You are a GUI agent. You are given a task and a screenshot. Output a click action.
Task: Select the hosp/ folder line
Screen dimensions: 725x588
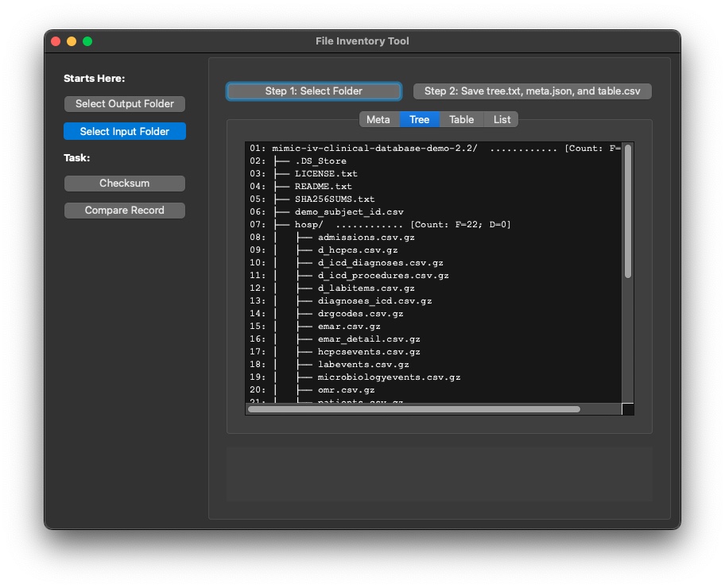tap(309, 225)
